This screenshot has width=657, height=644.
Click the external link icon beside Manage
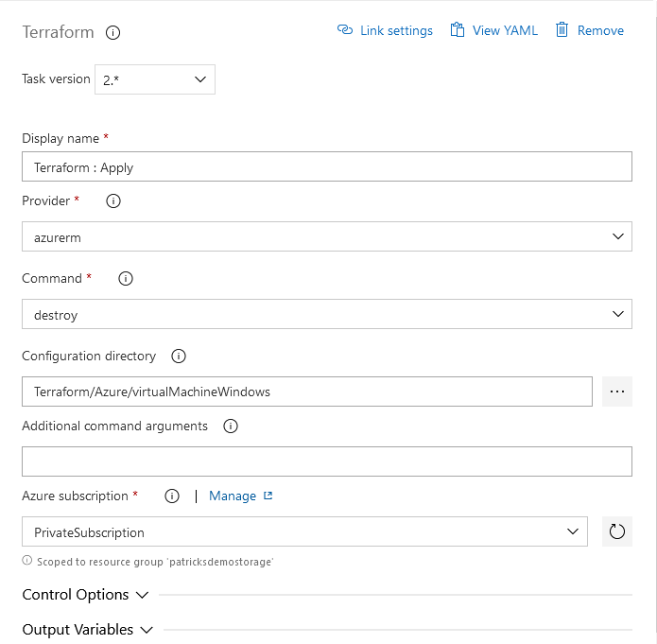(x=268, y=496)
